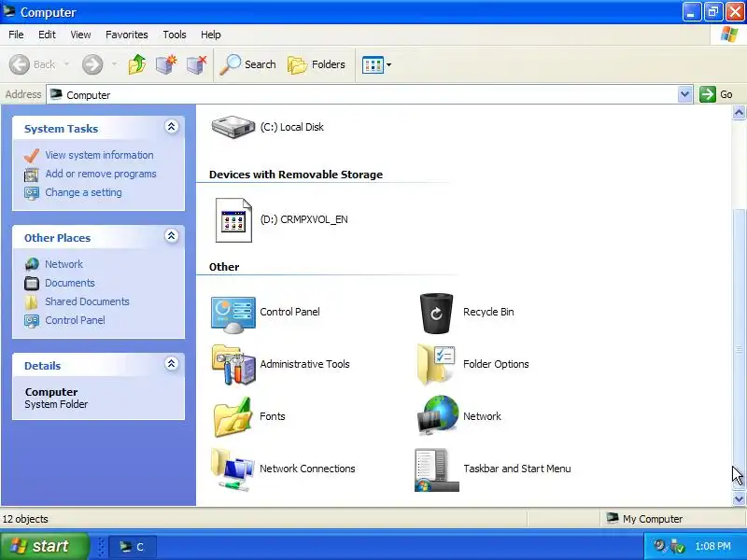Click the Views toolbar icon
Screen dimensions: 747x560
point(373,64)
